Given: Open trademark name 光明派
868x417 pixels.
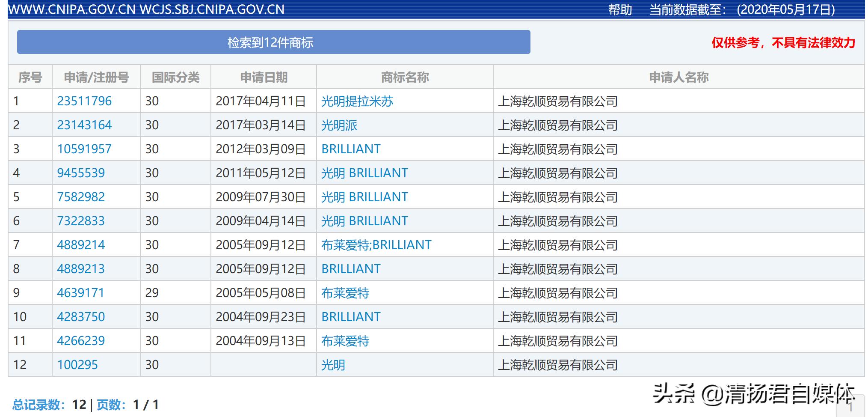Looking at the screenshot, I should (339, 125).
